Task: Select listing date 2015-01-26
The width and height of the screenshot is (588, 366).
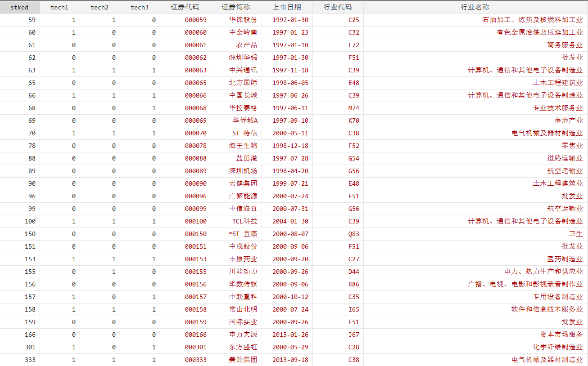Action: pos(290,335)
